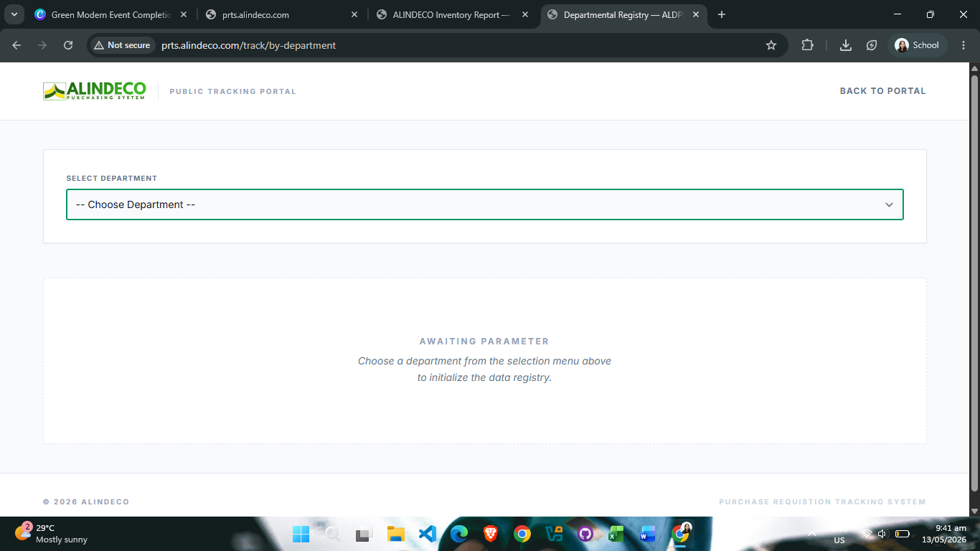Open Visual Studio Code from the taskbar

point(428,534)
